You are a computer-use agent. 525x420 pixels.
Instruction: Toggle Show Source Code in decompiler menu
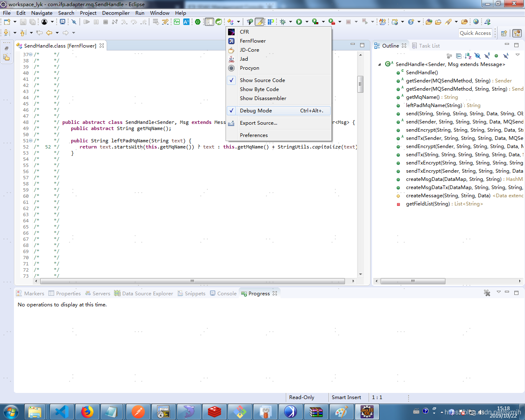[x=262, y=80]
